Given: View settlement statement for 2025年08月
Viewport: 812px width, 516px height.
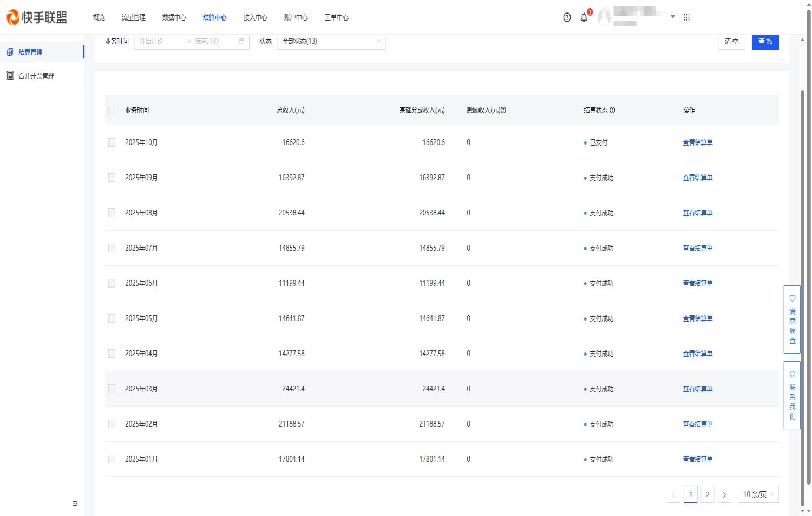Looking at the screenshot, I should click(697, 213).
